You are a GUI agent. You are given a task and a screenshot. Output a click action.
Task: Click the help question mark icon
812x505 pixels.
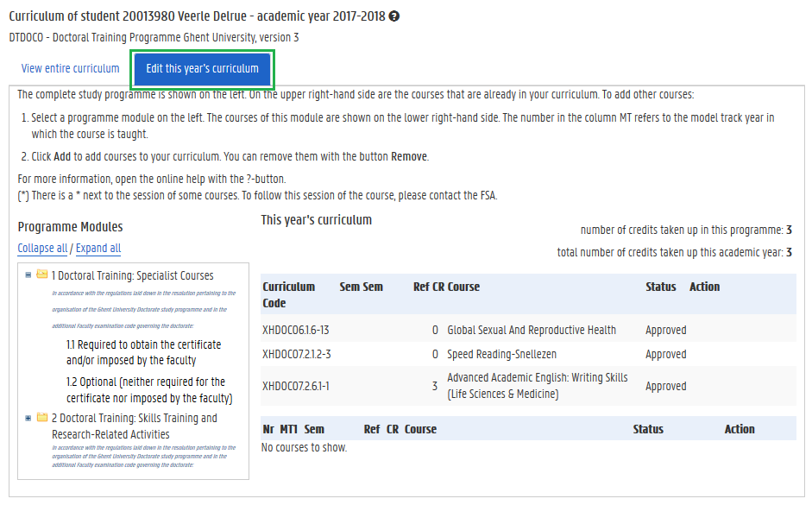394,16
